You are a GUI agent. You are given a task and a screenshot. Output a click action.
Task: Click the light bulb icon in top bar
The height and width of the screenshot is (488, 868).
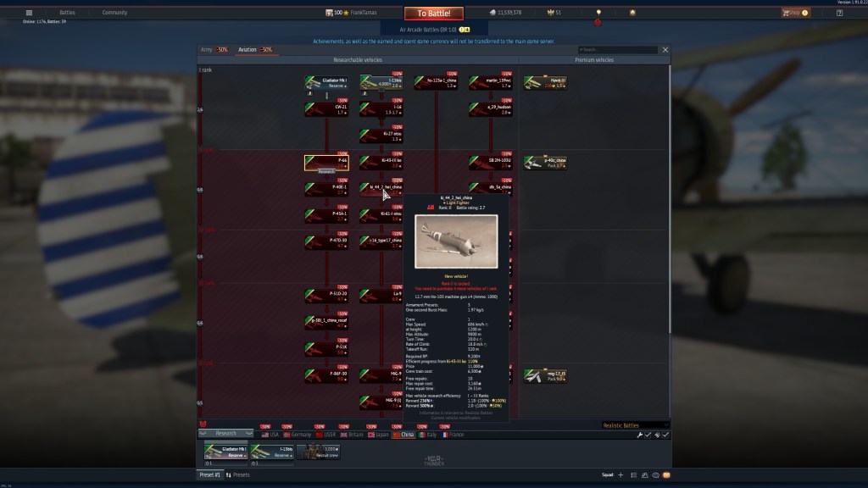coord(598,13)
